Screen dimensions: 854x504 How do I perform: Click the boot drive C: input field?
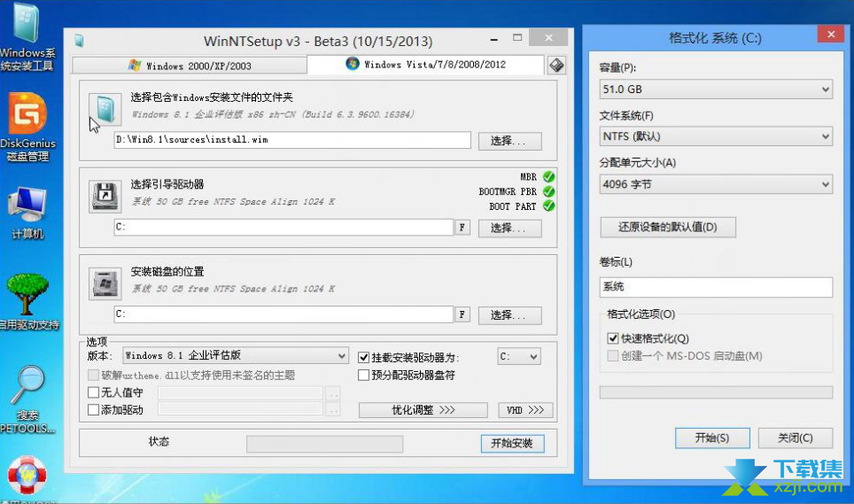tap(283, 227)
